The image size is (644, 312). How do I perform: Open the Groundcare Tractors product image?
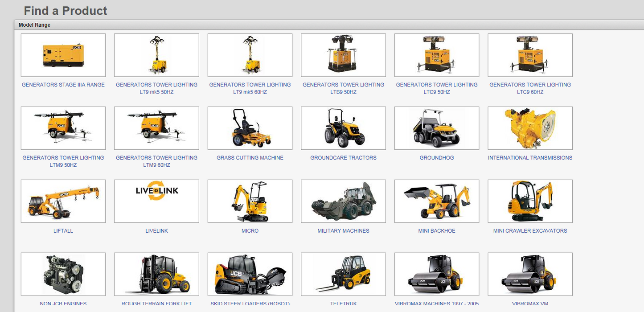click(343, 128)
